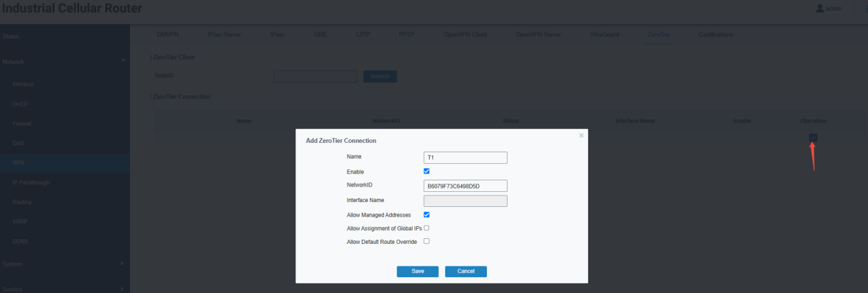The width and height of the screenshot is (868, 293).
Task: Click the NodeID input field
Action: point(315,76)
